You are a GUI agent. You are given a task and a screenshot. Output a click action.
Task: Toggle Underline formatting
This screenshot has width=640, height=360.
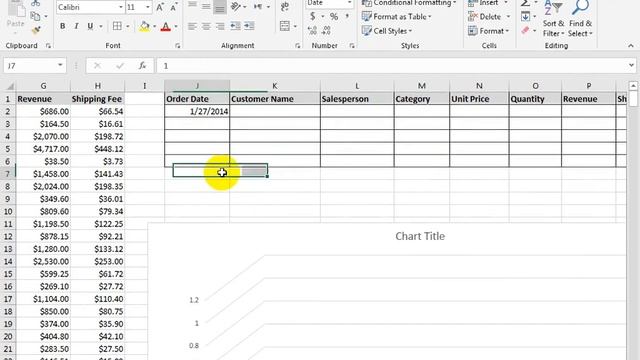(x=90, y=27)
